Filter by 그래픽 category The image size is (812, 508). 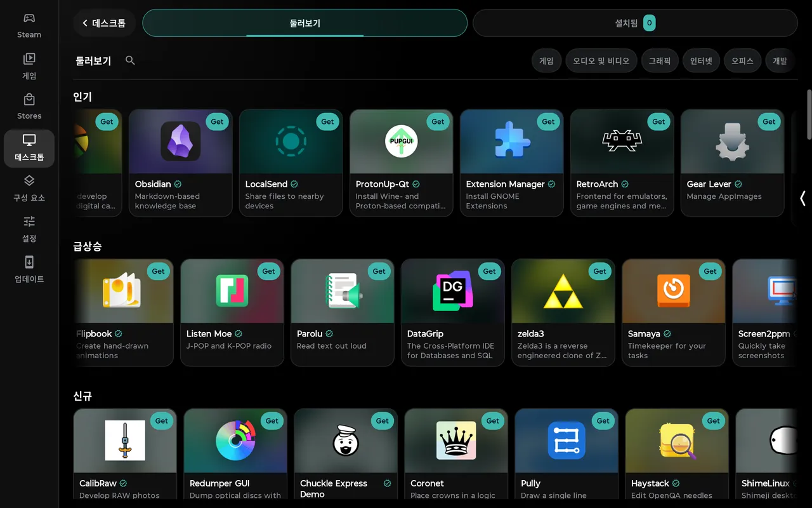(x=660, y=61)
